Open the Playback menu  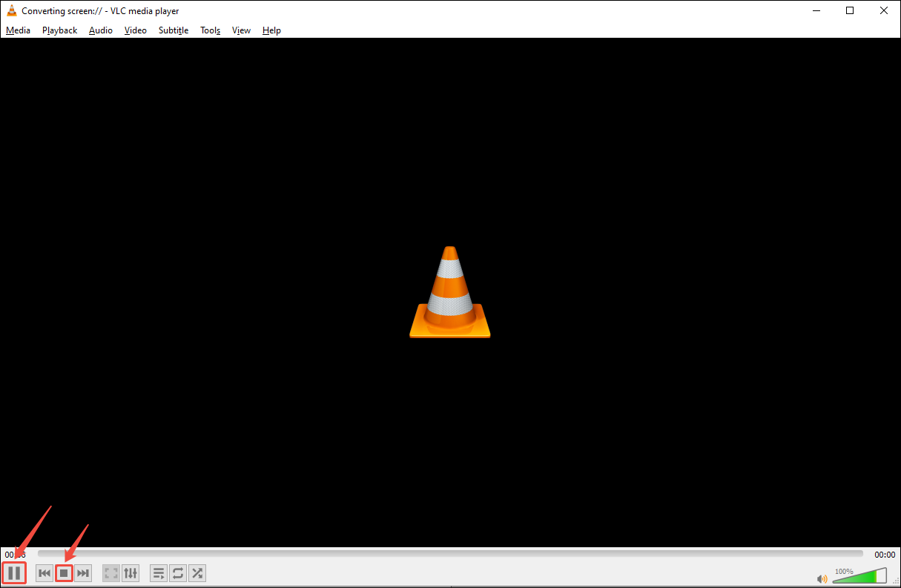(x=59, y=30)
